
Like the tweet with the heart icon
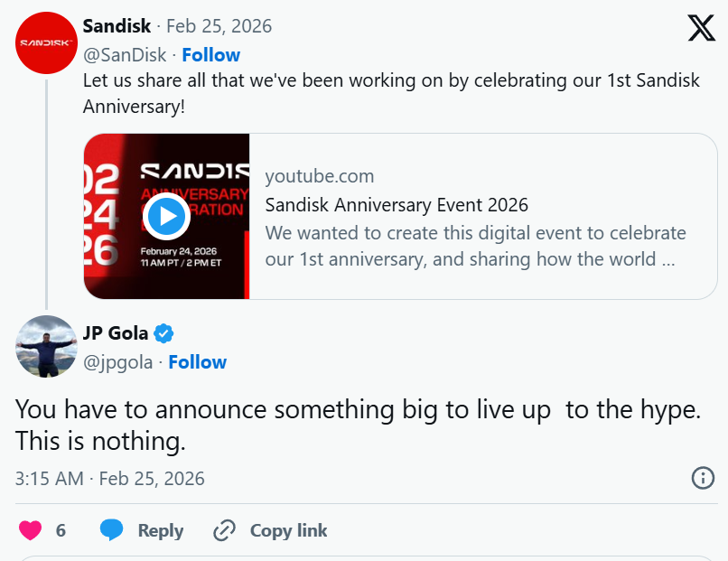(x=31, y=530)
